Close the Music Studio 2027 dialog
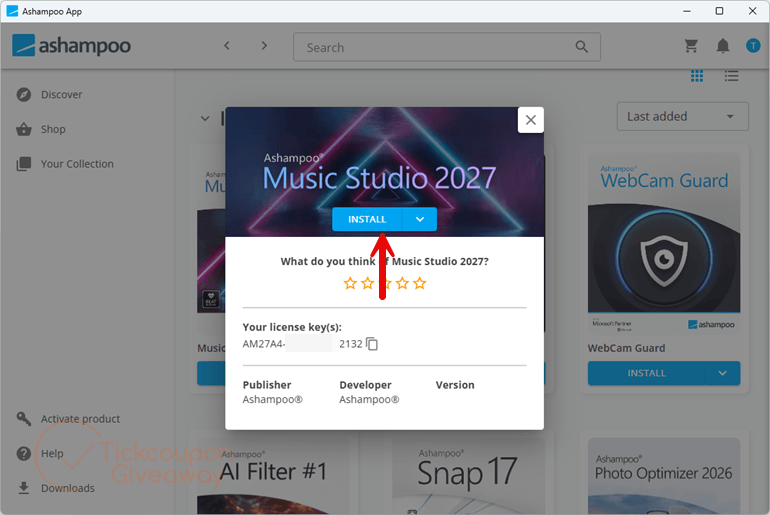770x515 pixels. tap(530, 120)
